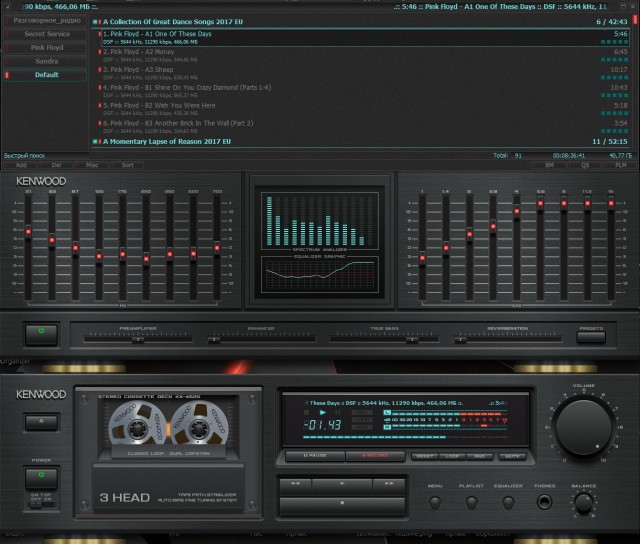The image size is (640, 544).
Task: Switch to Sandra playlist tab
Action: 47,61
